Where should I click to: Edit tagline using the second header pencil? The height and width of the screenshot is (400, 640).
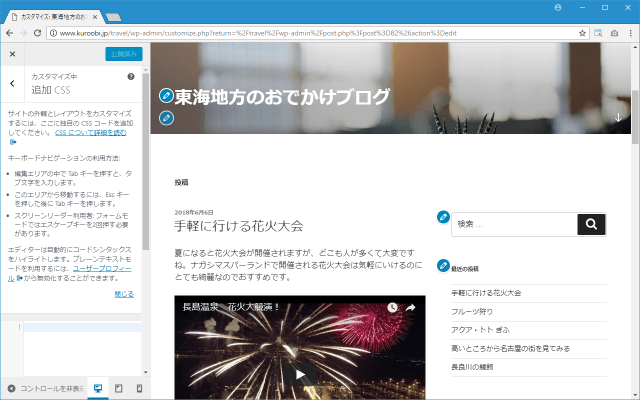tap(166, 118)
